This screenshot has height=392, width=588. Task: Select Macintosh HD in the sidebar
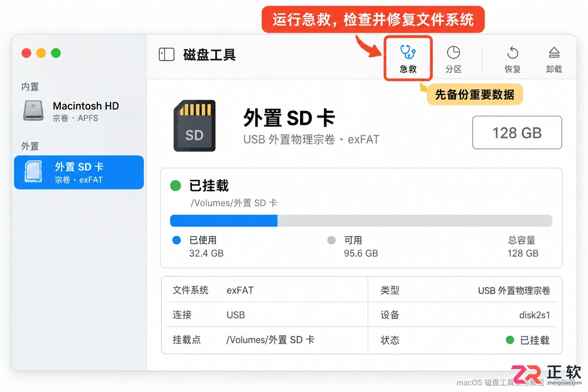click(x=79, y=111)
